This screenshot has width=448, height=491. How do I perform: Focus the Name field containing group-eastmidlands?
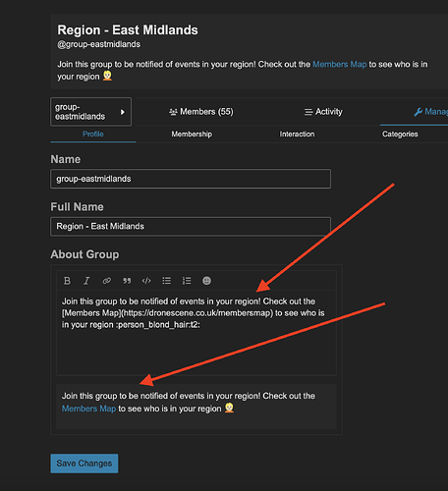191,179
